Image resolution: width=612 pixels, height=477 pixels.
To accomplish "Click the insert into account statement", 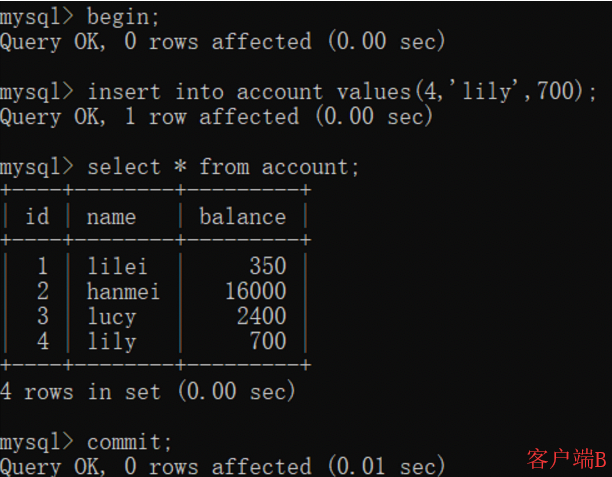I will (x=342, y=92).
